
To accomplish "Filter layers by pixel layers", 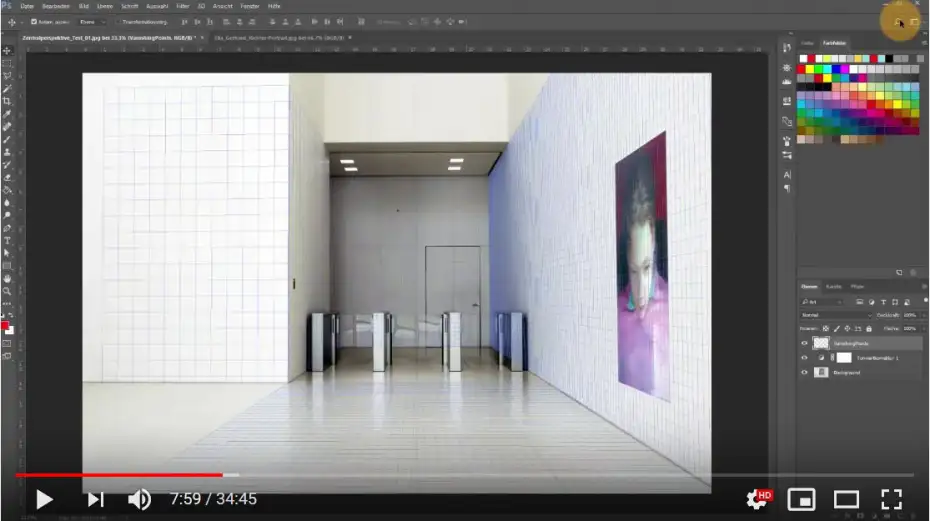I will (x=859, y=302).
